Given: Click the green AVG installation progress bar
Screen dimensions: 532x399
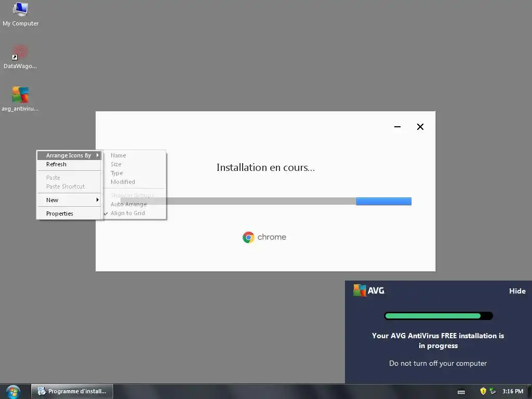Looking at the screenshot, I should (x=438, y=316).
